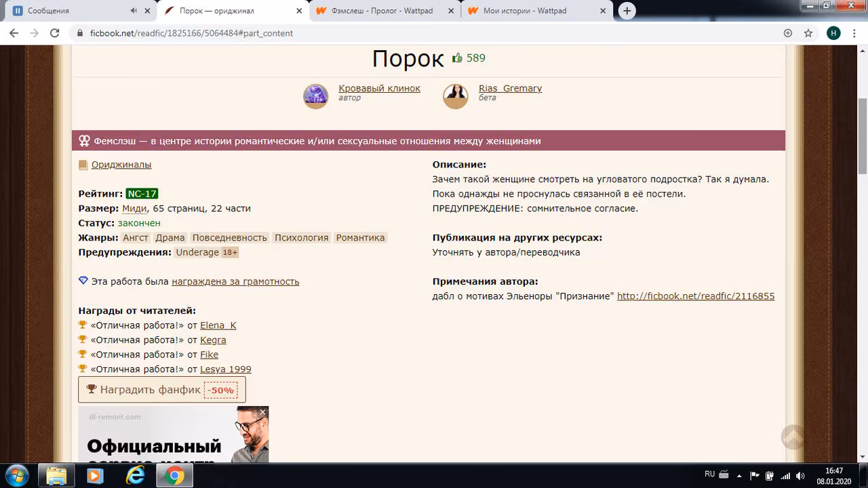Open reader profile Elena_K
Viewport: 868px width, 488px height.
(x=218, y=325)
